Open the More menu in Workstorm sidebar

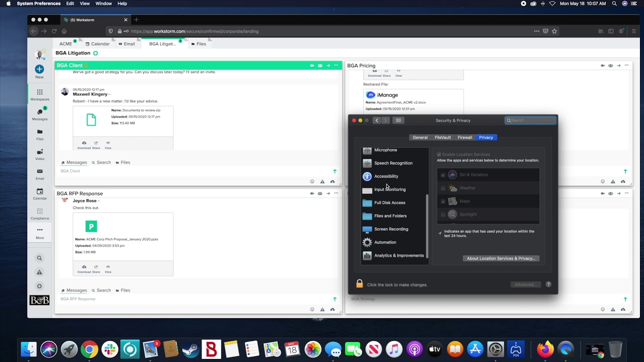pyautogui.click(x=40, y=233)
